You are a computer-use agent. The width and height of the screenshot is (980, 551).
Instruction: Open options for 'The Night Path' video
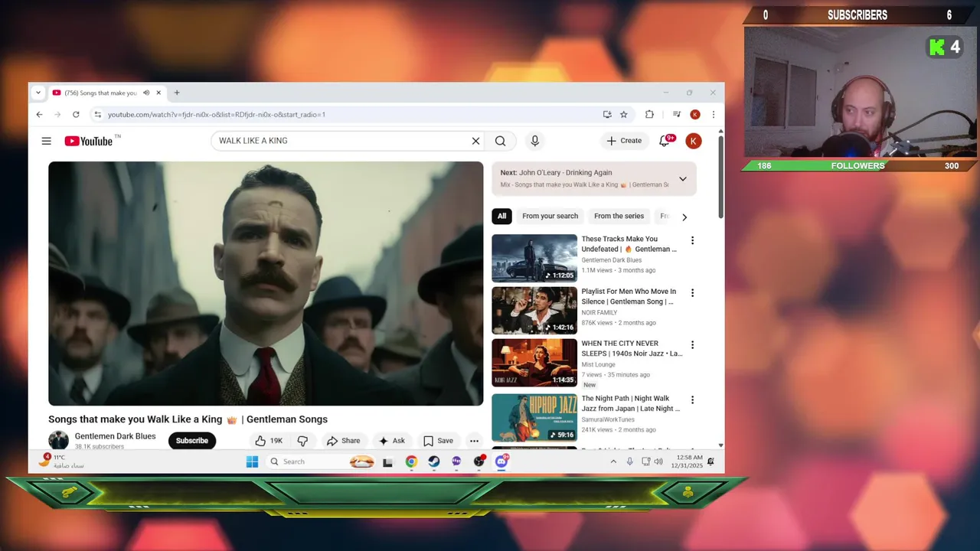pyautogui.click(x=692, y=399)
